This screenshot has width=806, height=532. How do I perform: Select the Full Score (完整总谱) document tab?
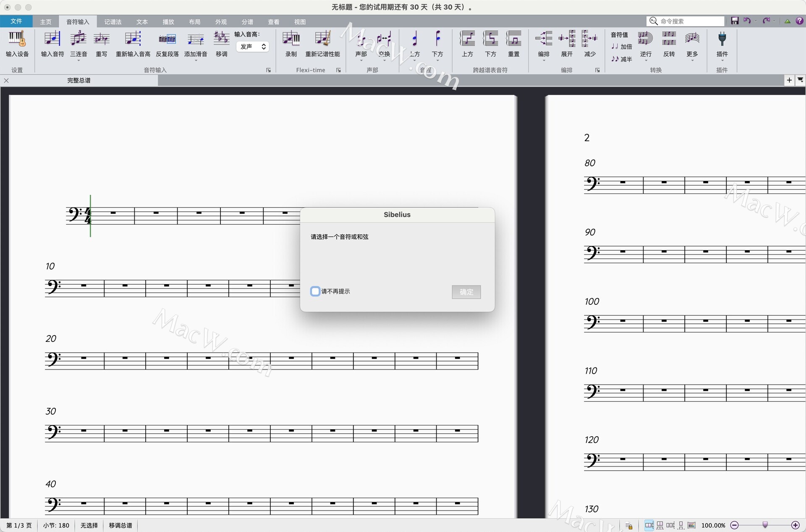click(x=79, y=80)
